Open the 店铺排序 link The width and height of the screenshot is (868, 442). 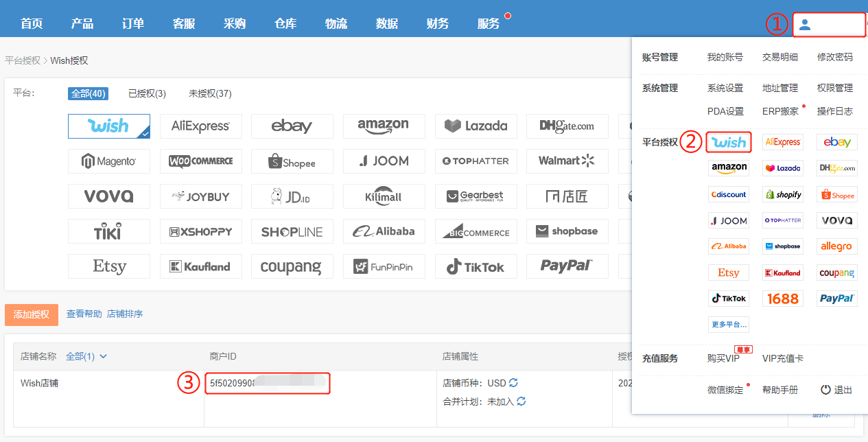125,314
